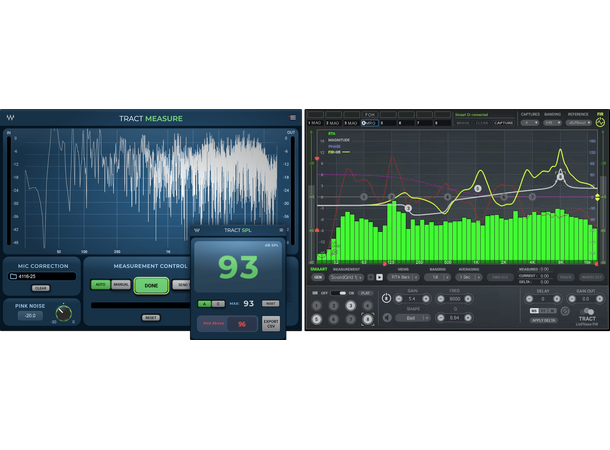This screenshot has height=450, width=610.
Task: Click the Pink Noise level knob
Action: (63, 313)
